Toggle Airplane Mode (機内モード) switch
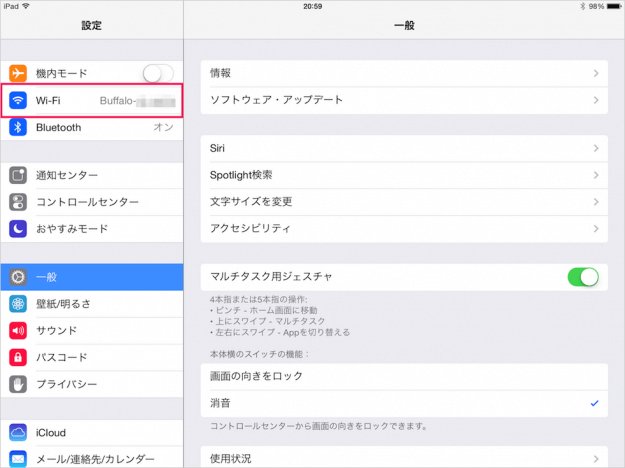The height and width of the screenshot is (468, 625). click(157, 73)
